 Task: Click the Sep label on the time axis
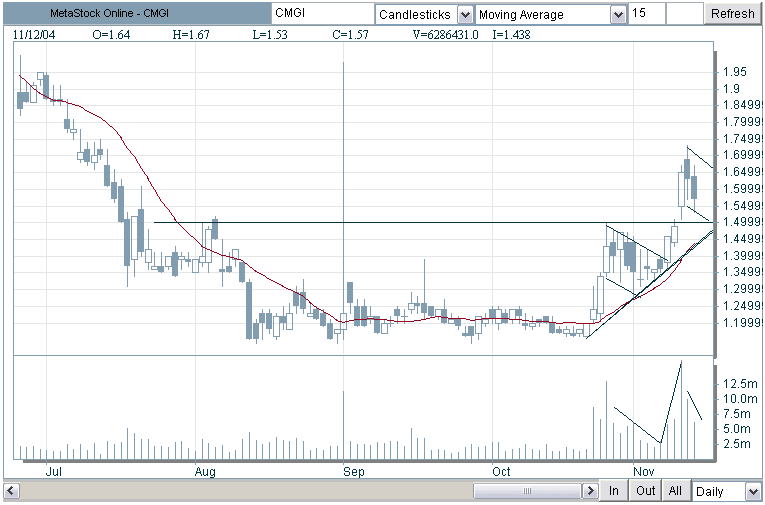pos(354,472)
